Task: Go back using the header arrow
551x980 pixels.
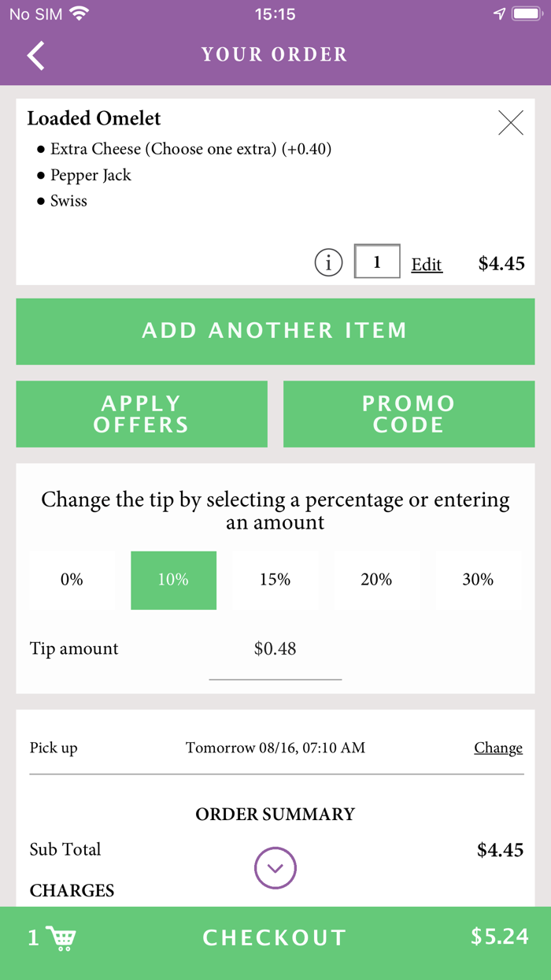Action: [36, 54]
